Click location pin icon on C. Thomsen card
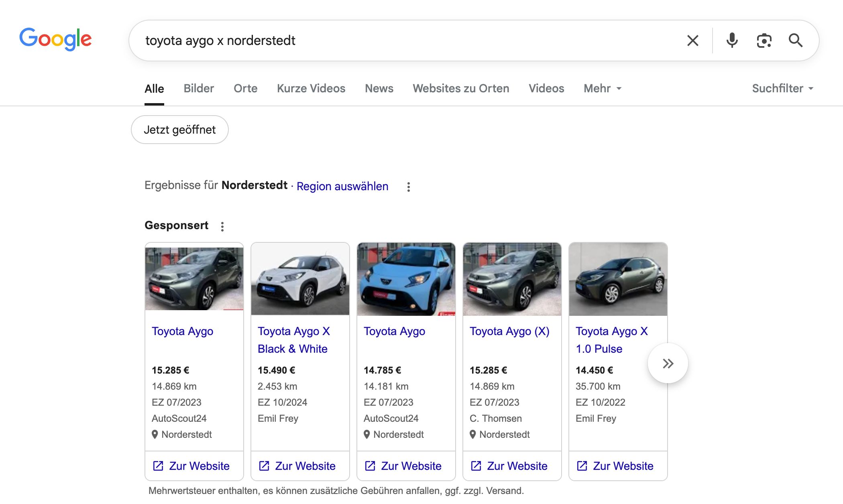 473,435
